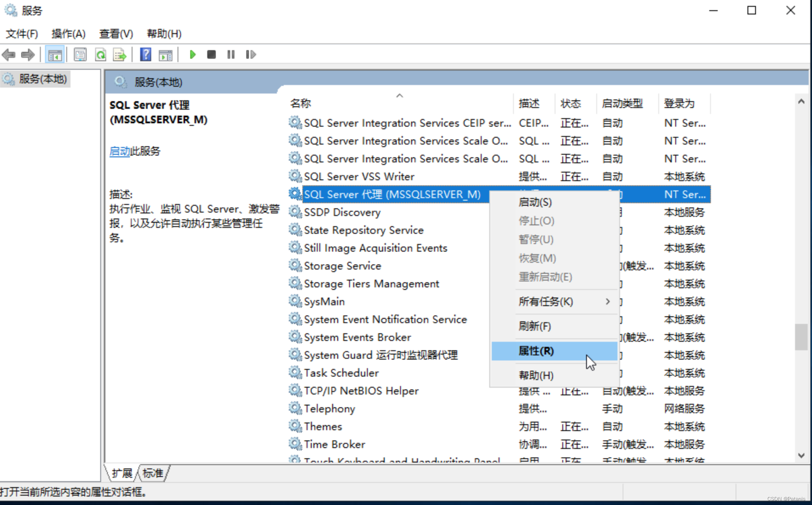
Task: Sort by 登录为 column header
Action: click(x=685, y=103)
